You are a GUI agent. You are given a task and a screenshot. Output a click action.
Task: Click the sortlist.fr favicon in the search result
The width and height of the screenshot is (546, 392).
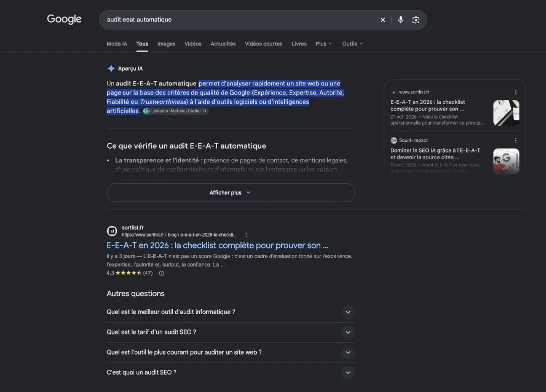[x=112, y=231]
